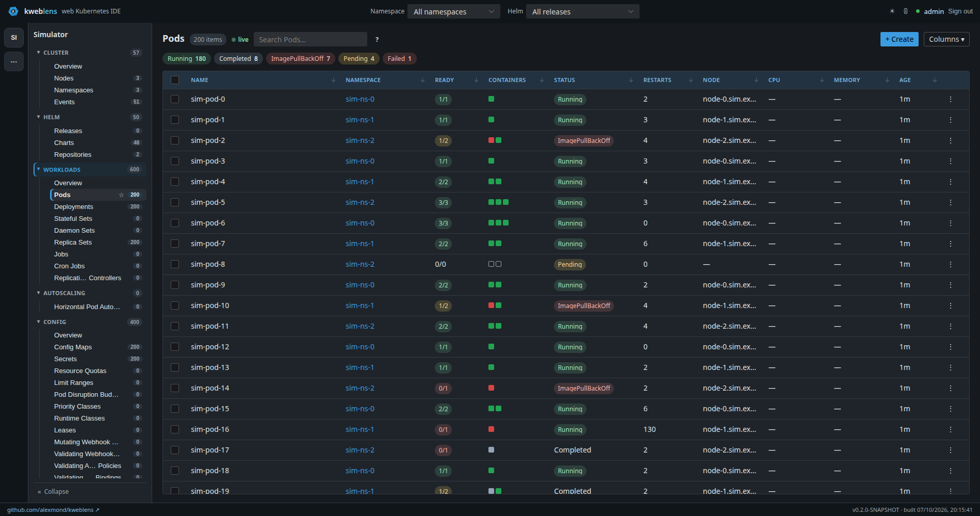Sort by the RESTARTS column arrow
The width and height of the screenshot is (980, 516).
pyautogui.click(x=691, y=80)
